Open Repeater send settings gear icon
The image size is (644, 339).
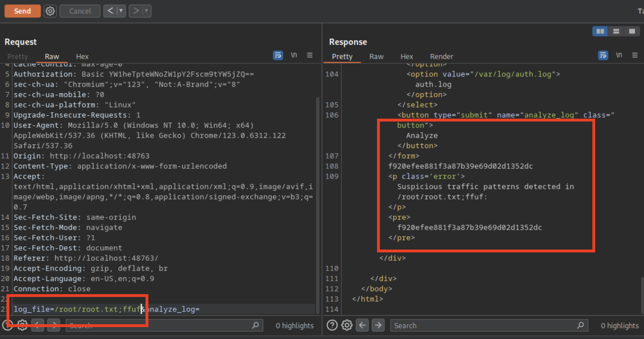50,11
